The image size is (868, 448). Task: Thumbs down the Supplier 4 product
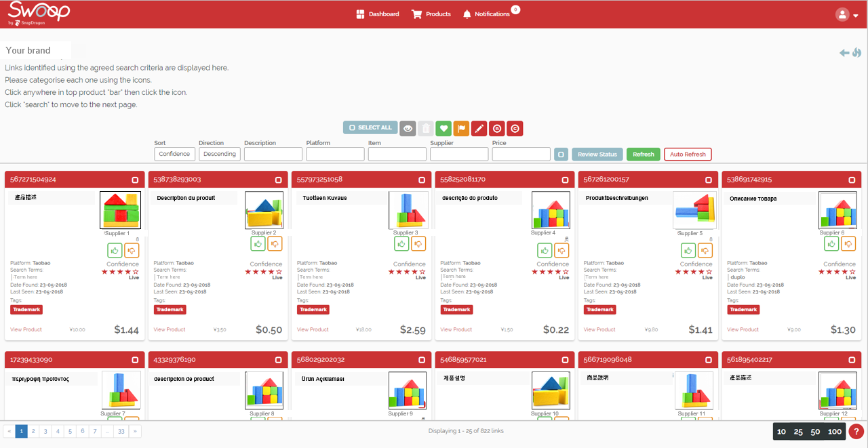[x=561, y=250]
